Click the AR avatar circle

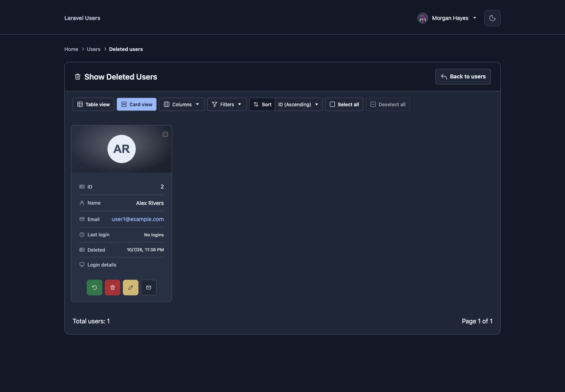click(x=122, y=149)
